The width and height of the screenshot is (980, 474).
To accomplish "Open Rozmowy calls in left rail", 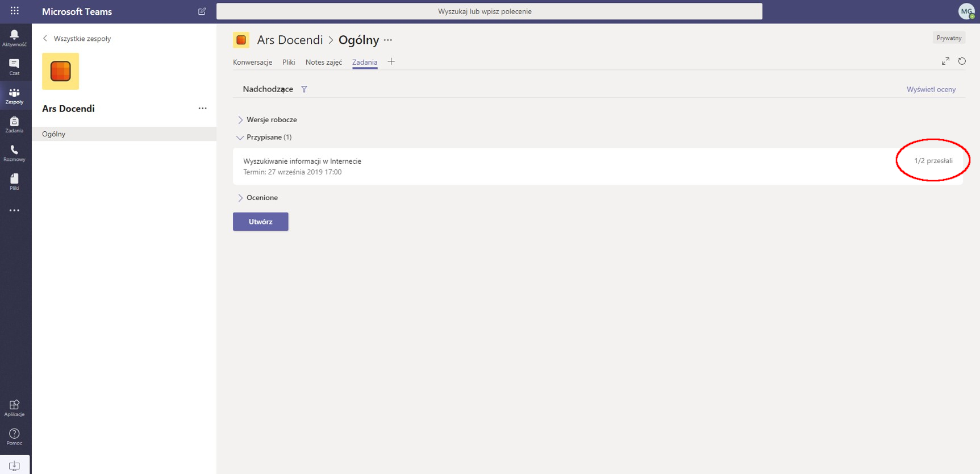I will click(x=14, y=153).
